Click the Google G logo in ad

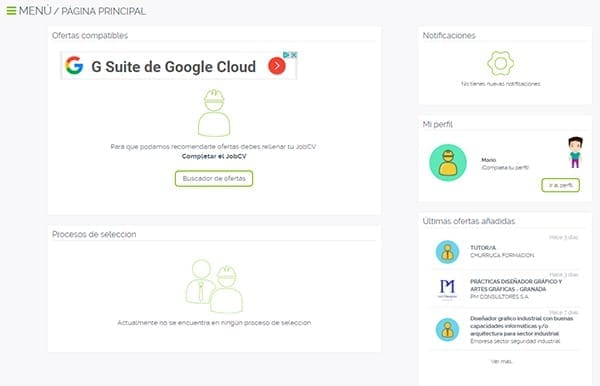click(74, 65)
